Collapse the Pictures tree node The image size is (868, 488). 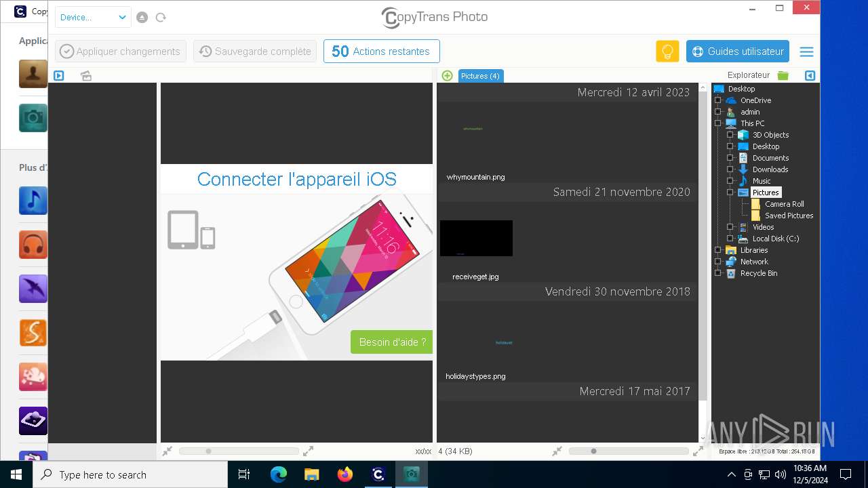730,192
